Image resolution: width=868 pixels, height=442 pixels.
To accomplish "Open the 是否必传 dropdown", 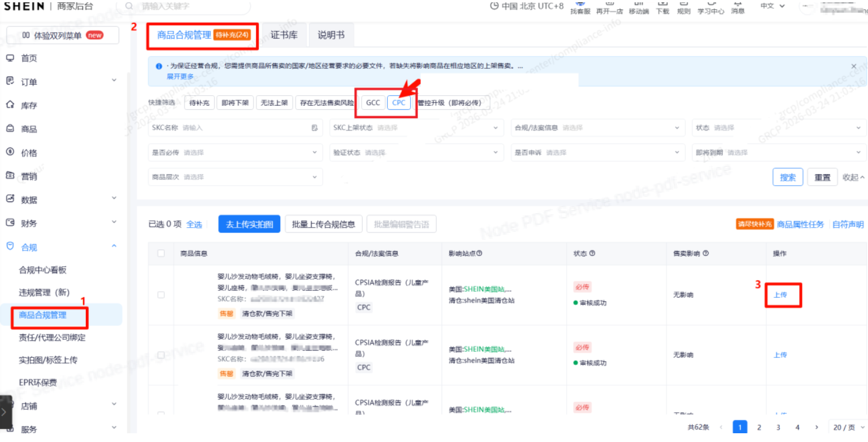I will pyautogui.click(x=235, y=152).
